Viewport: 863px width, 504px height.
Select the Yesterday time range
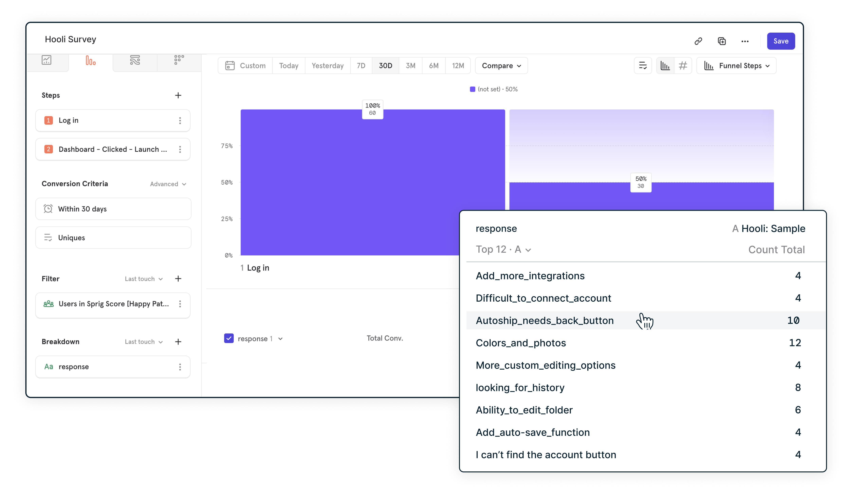coord(327,65)
